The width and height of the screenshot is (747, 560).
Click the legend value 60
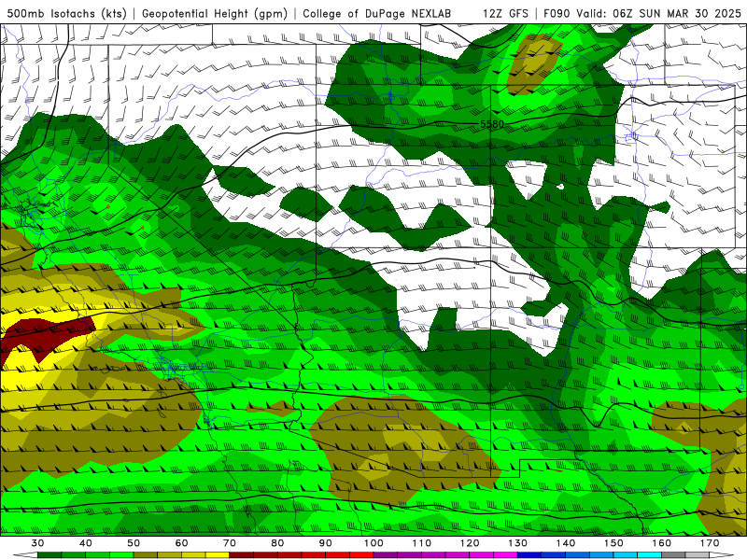[x=181, y=543]
